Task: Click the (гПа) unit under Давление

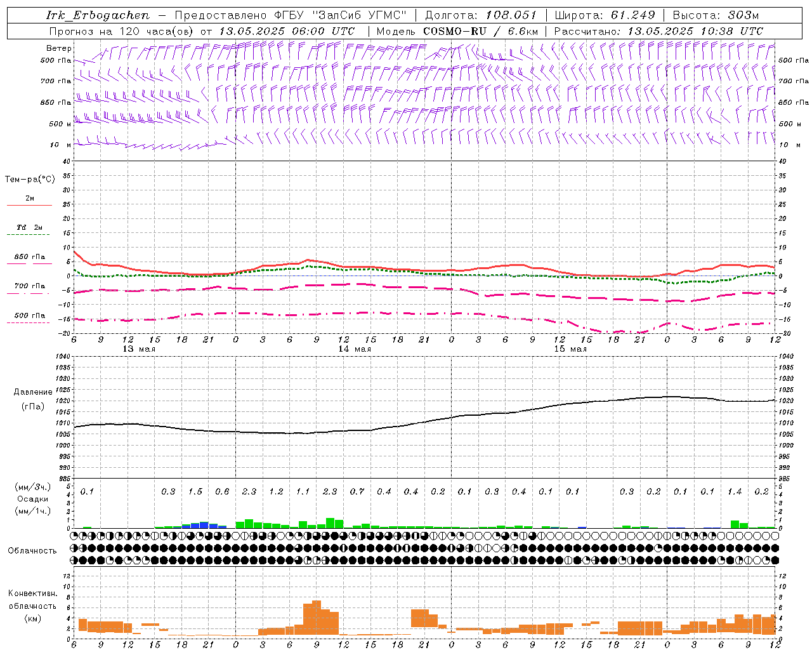Action: coord(32,406)
